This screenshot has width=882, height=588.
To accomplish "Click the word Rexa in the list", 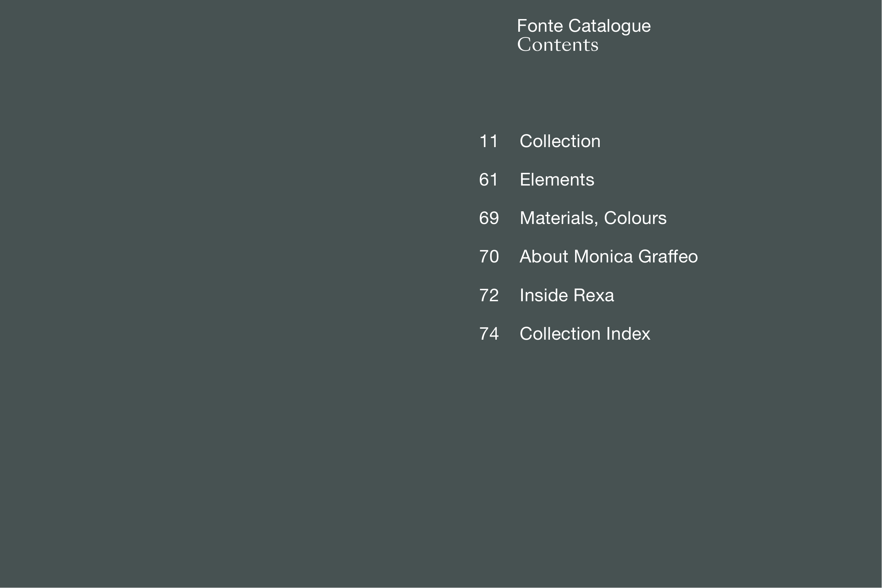I will click(x=593, y=296).
